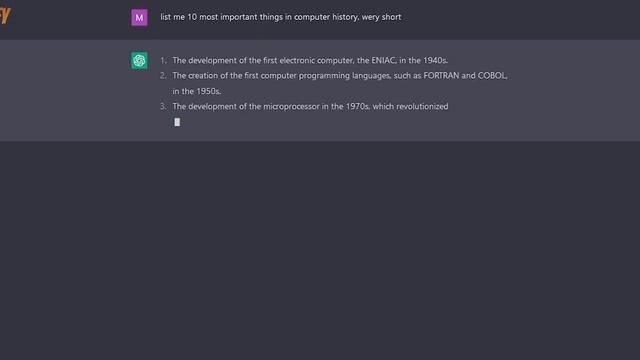The width and height of the screenshot is (640, 360).
Task: Click the orange logo in the top-left corner
Action: (x=5, y=15)
